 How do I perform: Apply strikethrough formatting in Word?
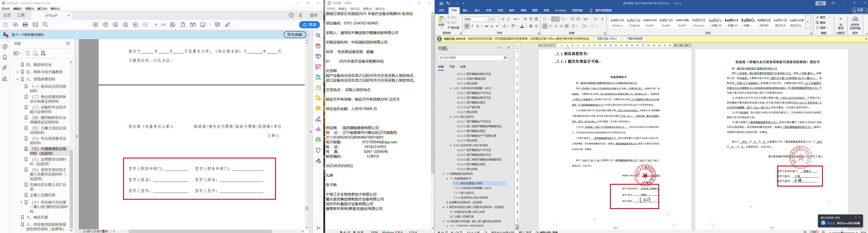(487, 26)
